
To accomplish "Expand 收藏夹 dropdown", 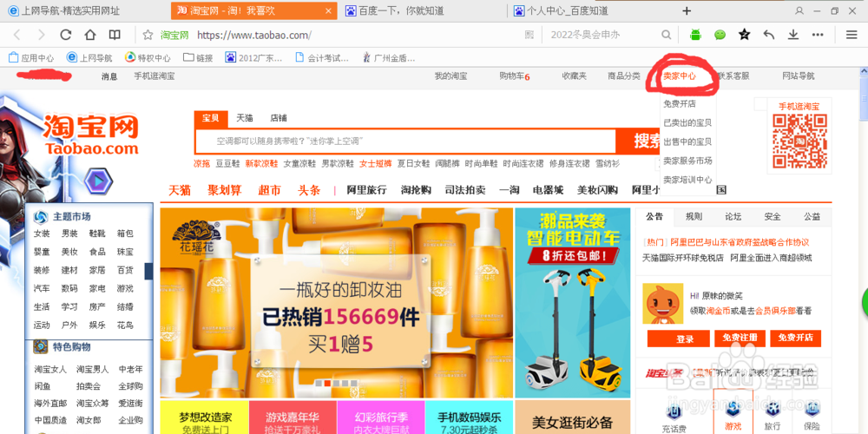I will click(574, 76).
